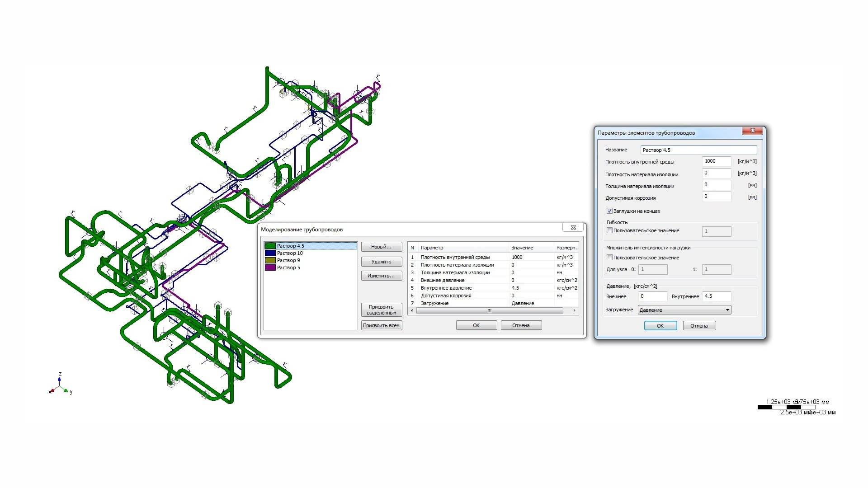
Task: Select row Внутреннее давление in table
Action: coord(493,288)
